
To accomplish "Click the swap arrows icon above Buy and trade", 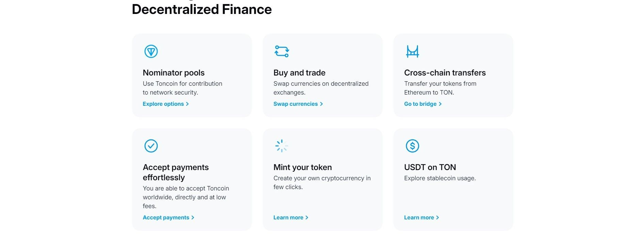I will [x=281, y=51].
